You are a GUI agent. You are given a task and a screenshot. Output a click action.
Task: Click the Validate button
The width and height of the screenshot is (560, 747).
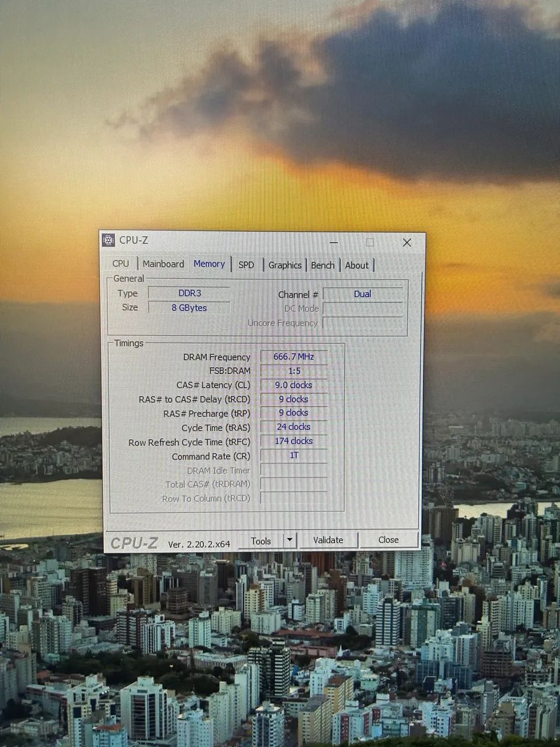coord(328,540)
